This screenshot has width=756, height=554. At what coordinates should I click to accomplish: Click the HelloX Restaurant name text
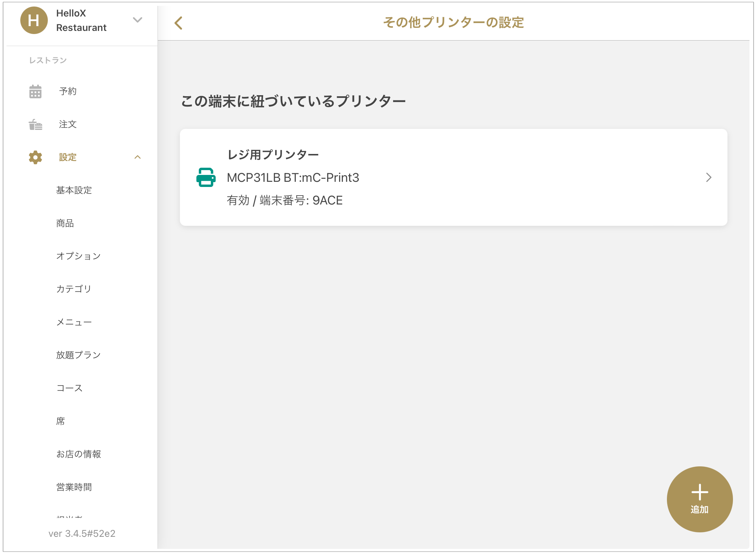[x=81, y=20]
